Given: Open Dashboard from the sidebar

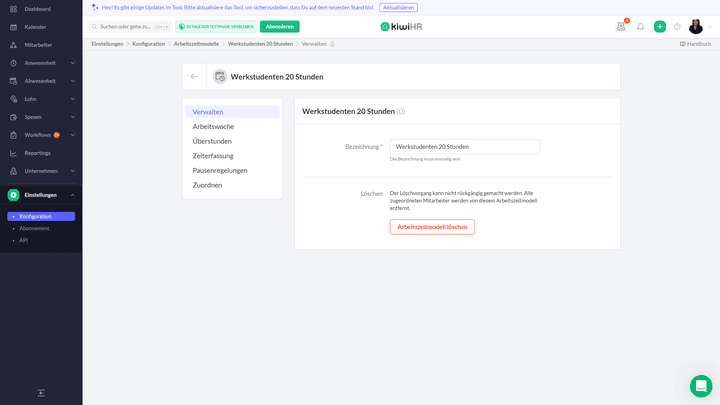Looking at the screenshot, I should click(x=37, y=9).
